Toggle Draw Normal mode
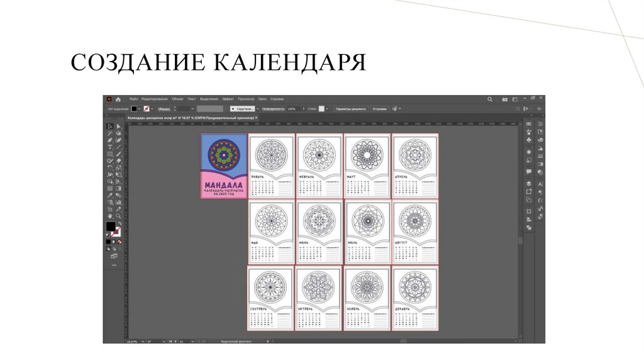 click(x=108, y=248)
